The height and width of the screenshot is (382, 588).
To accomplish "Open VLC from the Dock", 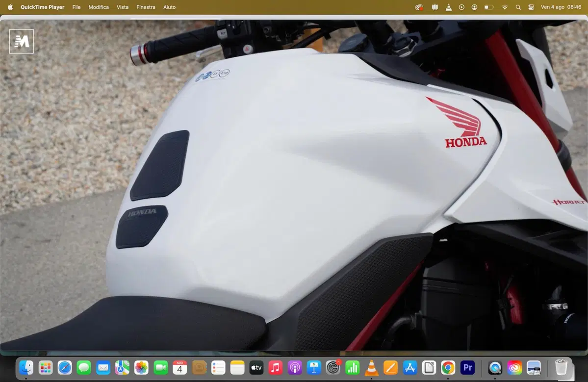I will (x=372, y=368).
